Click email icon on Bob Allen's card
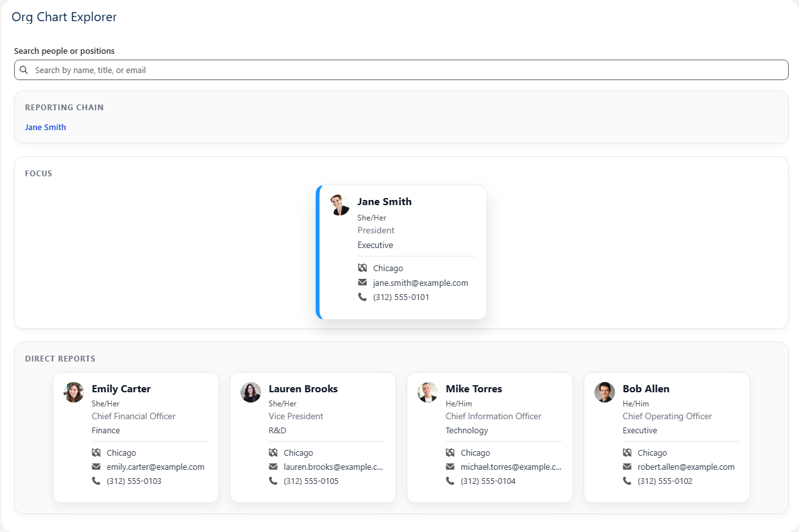This screenshot has height=532, width=799. pos(627,467)
